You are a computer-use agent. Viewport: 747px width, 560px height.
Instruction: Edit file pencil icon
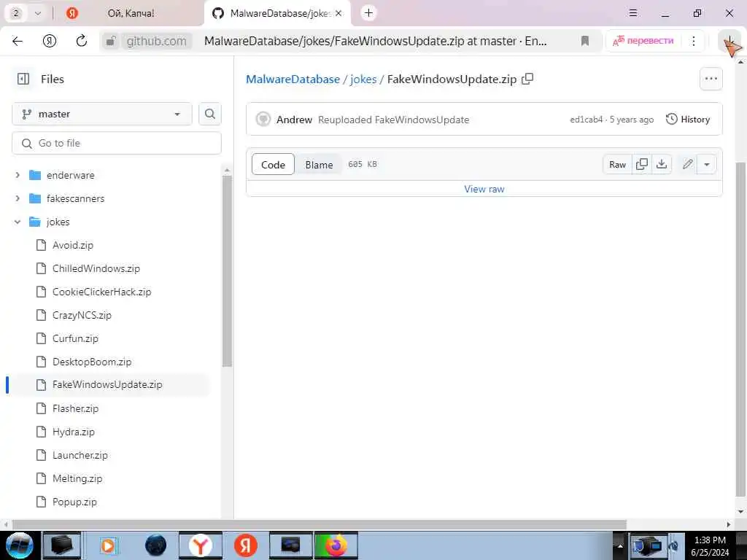coord(687,164)
